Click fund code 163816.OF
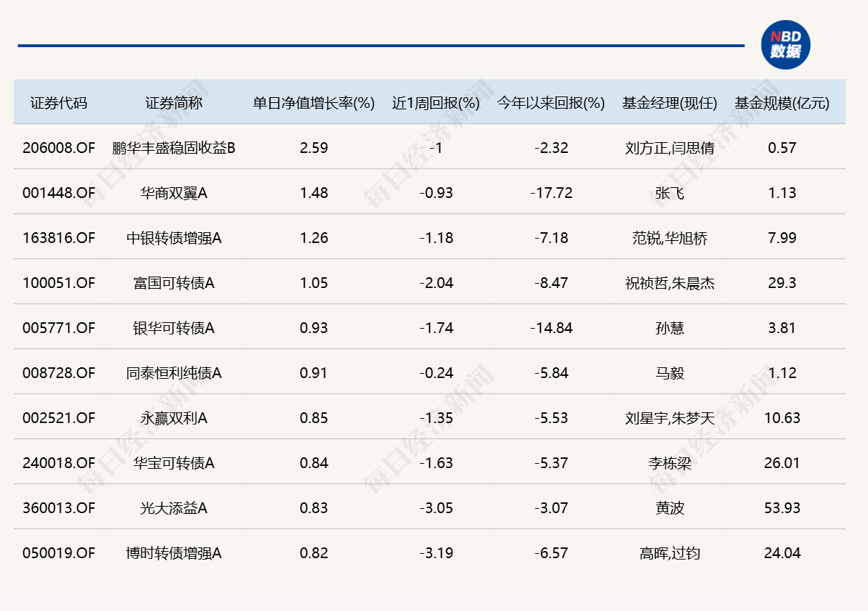The height and width of the screenshot is (611, 868). click(59, 238)
